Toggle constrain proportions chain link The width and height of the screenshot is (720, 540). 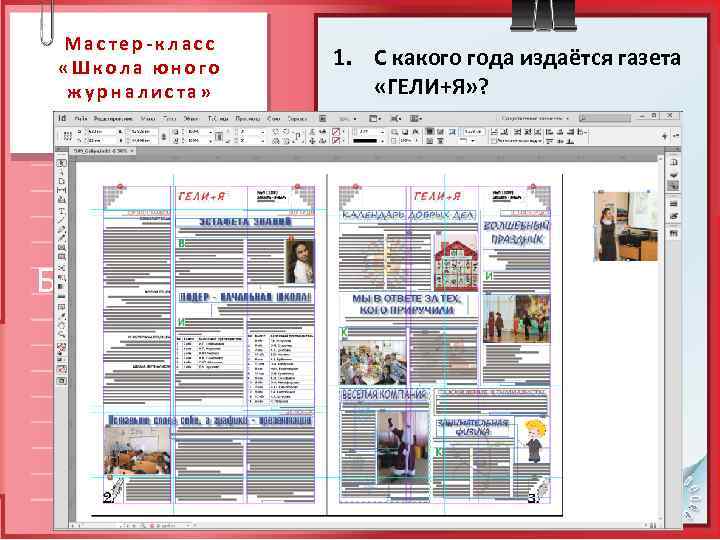pyautogui.click(x=164, y=136)
